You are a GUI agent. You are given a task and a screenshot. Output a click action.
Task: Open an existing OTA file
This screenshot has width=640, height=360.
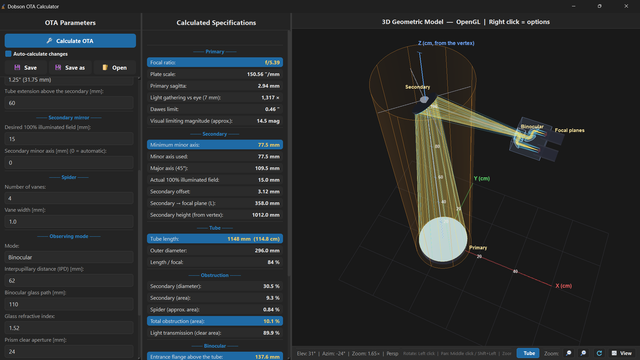click(115, 68)
